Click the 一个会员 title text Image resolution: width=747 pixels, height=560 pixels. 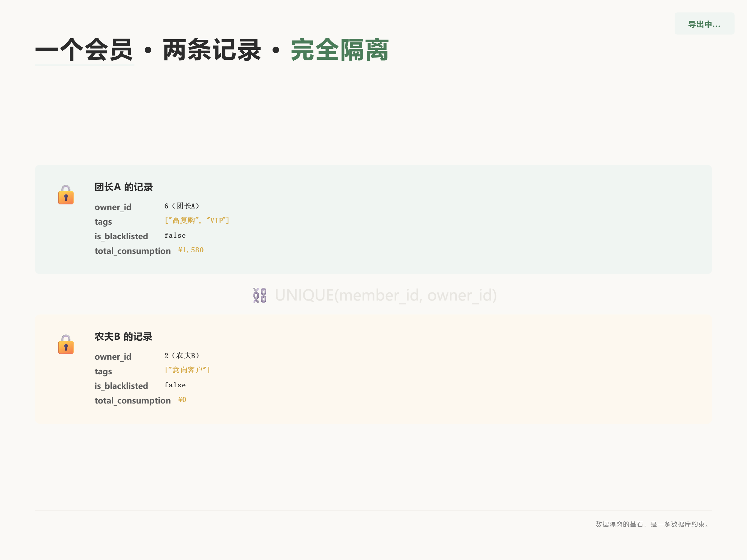(x=84, y=50)
